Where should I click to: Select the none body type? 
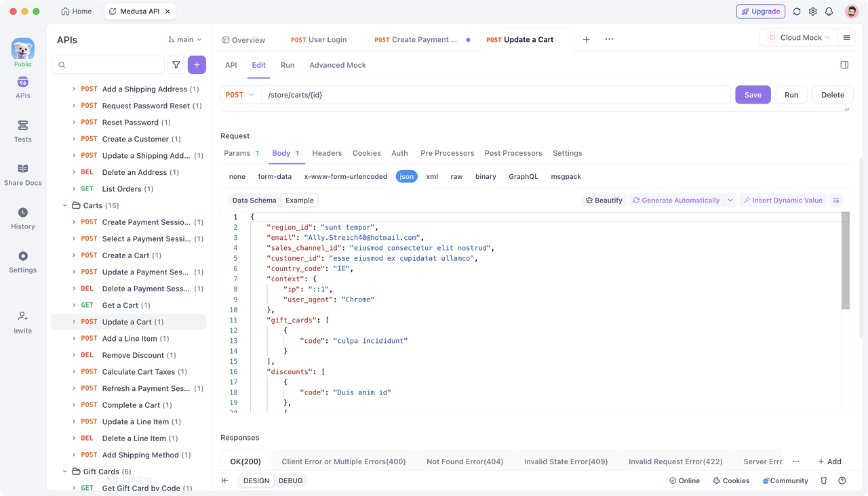click(237, 176)
